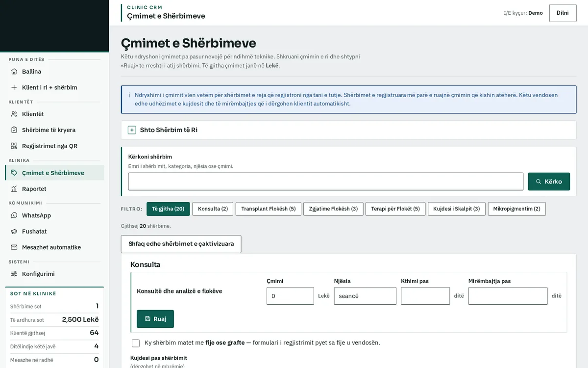Click WhatsApp chat bubble icon
588x368 pixels.
(x=14, y=215)
